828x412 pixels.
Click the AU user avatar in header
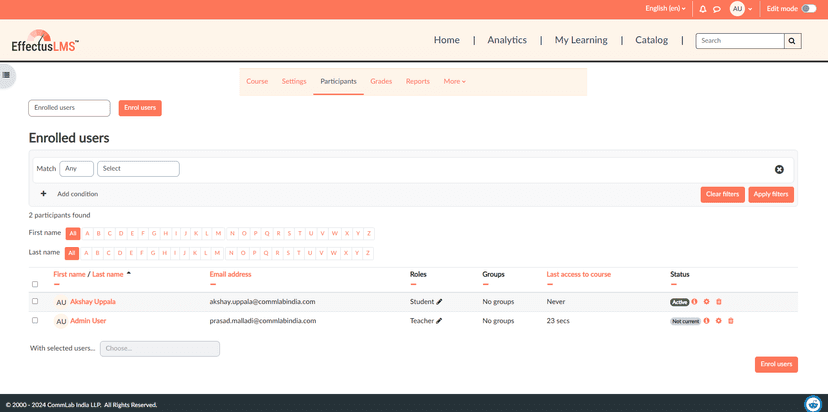(x=737, y=9)
